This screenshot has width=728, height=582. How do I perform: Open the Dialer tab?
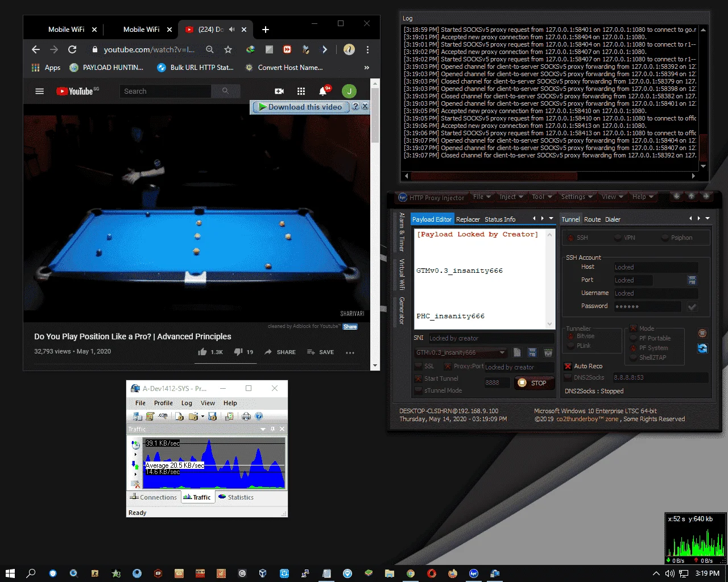[x=613, y=219]
